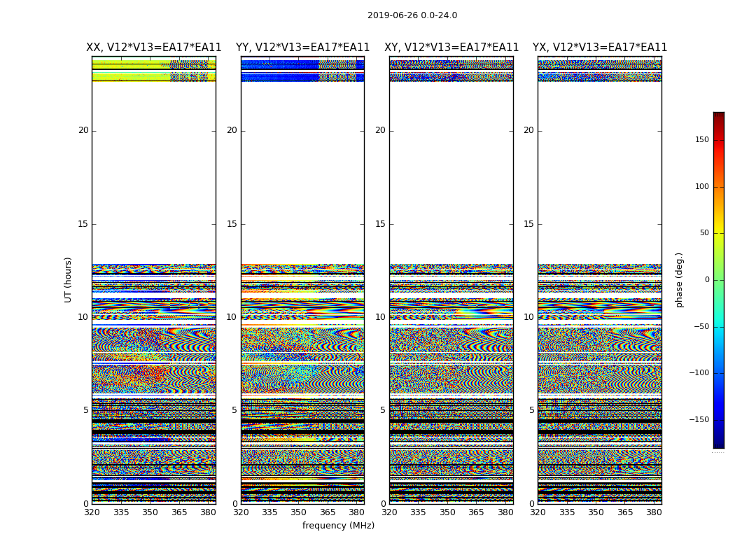Click the YY phase waterfall plot
This screenshot has width=735, height=560.
pyautogui.click(x=303, y=280)
